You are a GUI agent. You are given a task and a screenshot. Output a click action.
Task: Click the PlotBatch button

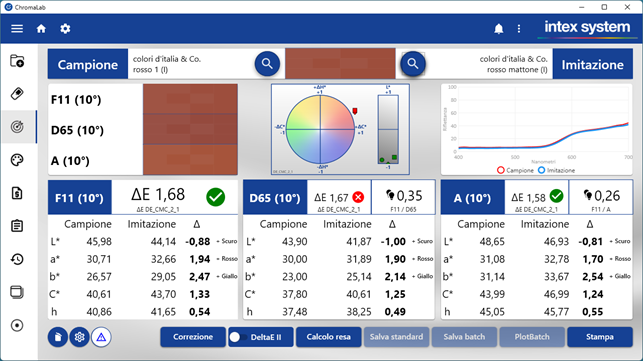click(x=532, y=337)
